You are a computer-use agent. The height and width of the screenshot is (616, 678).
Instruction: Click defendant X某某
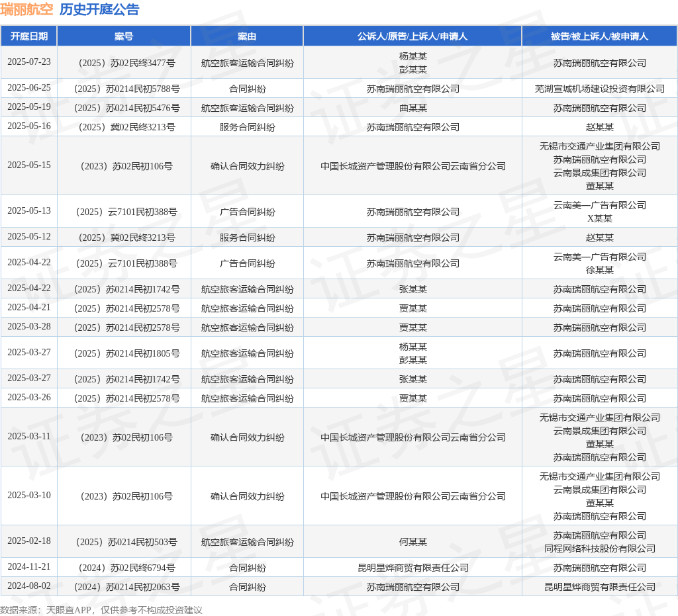(599, 218)
